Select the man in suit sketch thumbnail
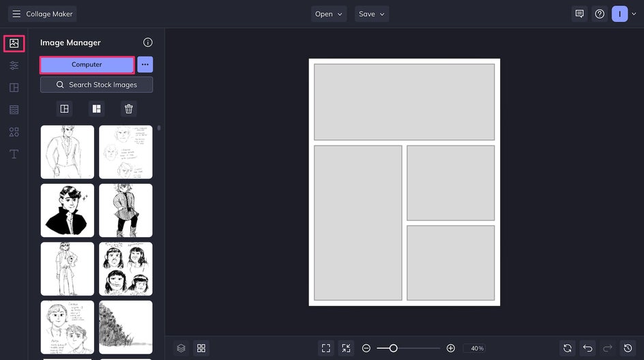 click(x=68, y=152)
